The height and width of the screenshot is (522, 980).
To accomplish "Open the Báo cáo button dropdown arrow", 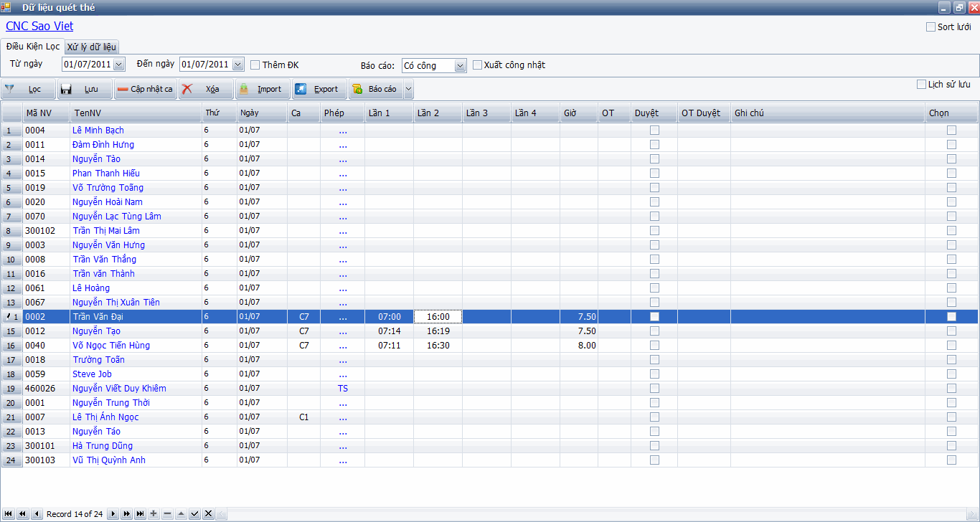I will [x=408, y=90].
